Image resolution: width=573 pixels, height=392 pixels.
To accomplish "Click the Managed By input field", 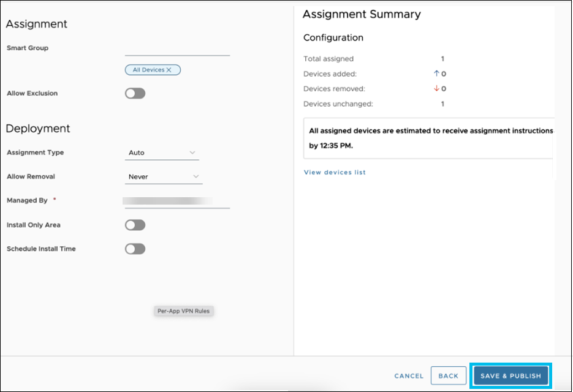I will click(177, 202).
